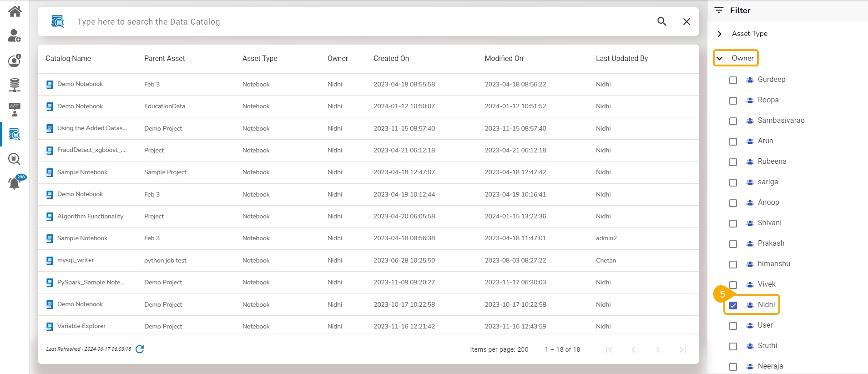Open the magnifier search sidebar icon
868x374 pixels.
[15, 159]
